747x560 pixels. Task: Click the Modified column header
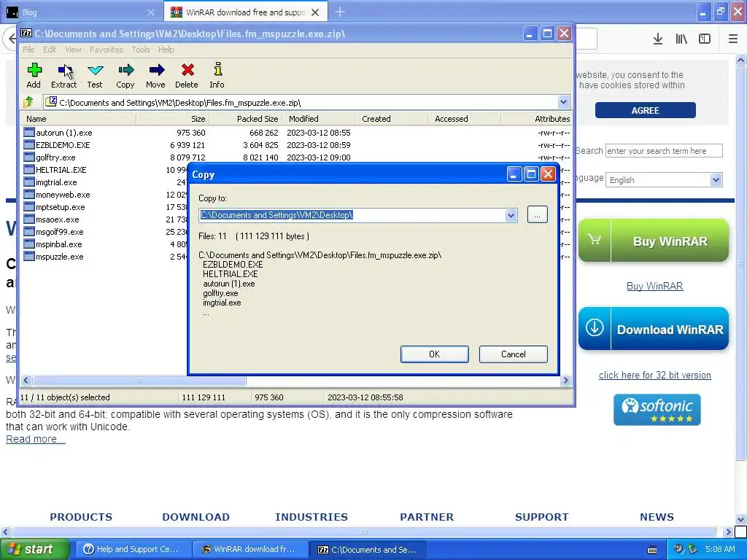click(x=319, y=119)
